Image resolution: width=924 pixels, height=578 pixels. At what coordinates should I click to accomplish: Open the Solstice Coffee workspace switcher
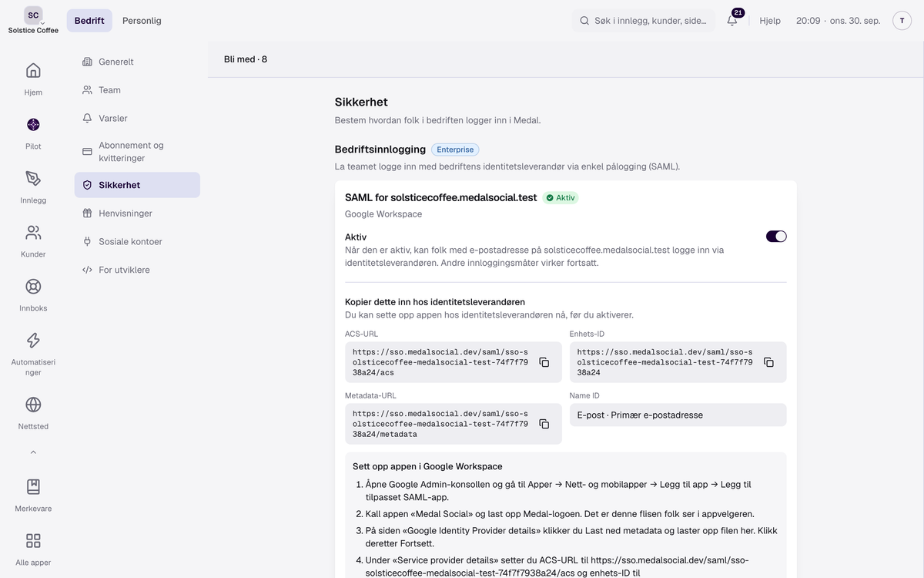coord(33,21)
